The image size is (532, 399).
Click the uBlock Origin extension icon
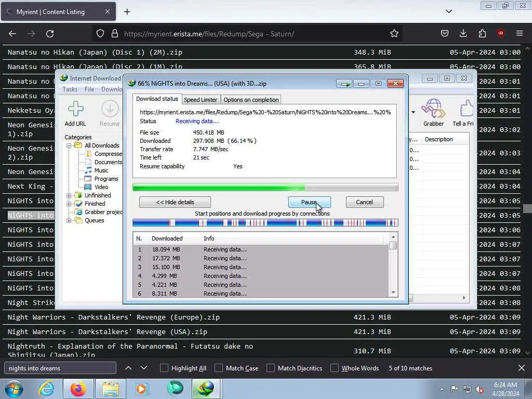[500, 33]
